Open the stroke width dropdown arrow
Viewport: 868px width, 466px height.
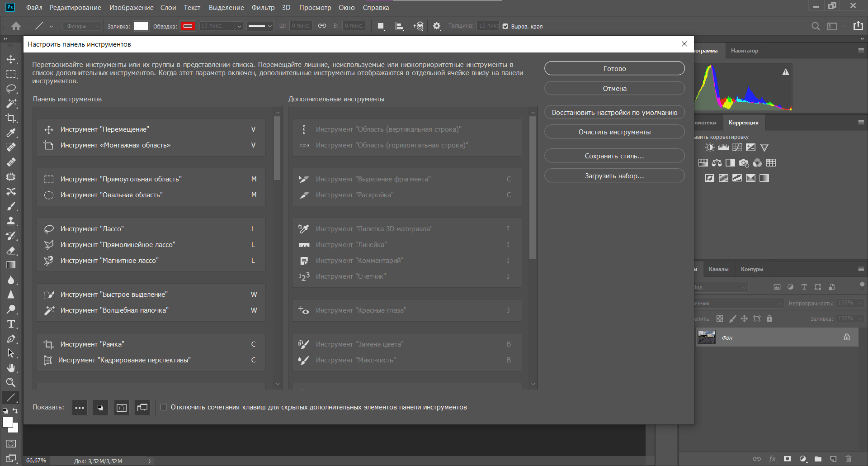[239, 26]
